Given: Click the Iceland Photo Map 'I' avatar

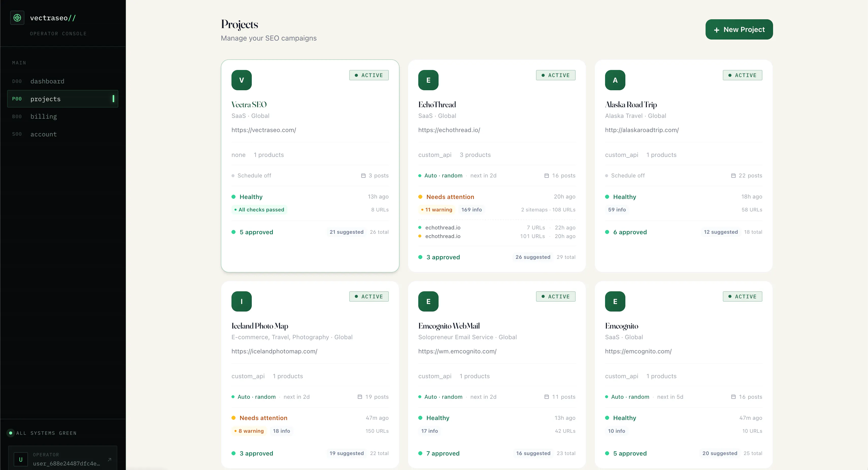Looking at the screenshot, I should 241,301.
